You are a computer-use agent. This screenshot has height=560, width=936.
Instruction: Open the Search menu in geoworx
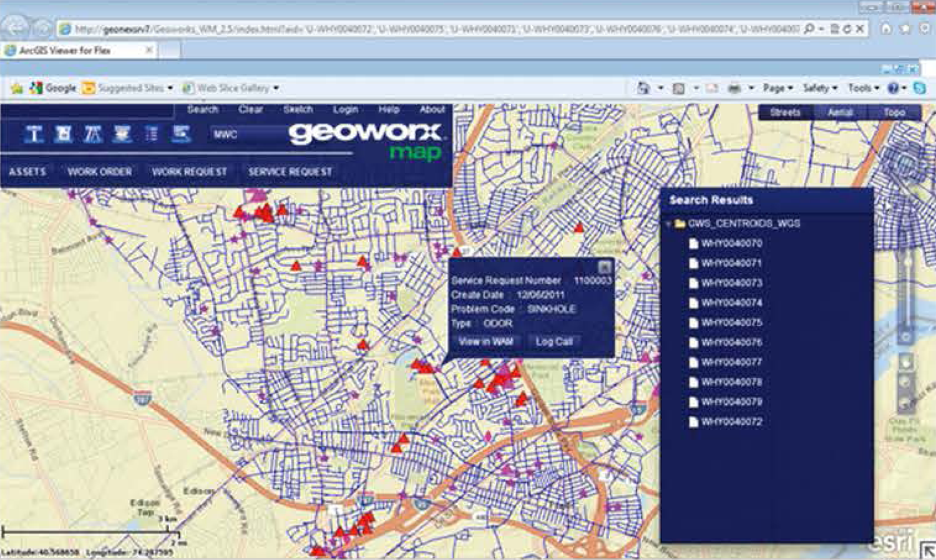pos(203,109)
